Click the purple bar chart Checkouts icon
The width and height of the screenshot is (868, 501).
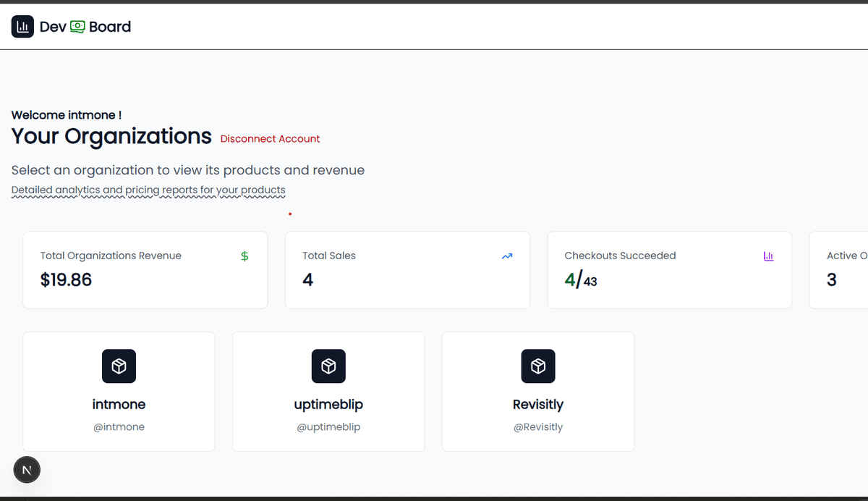[x=768, y=256]
